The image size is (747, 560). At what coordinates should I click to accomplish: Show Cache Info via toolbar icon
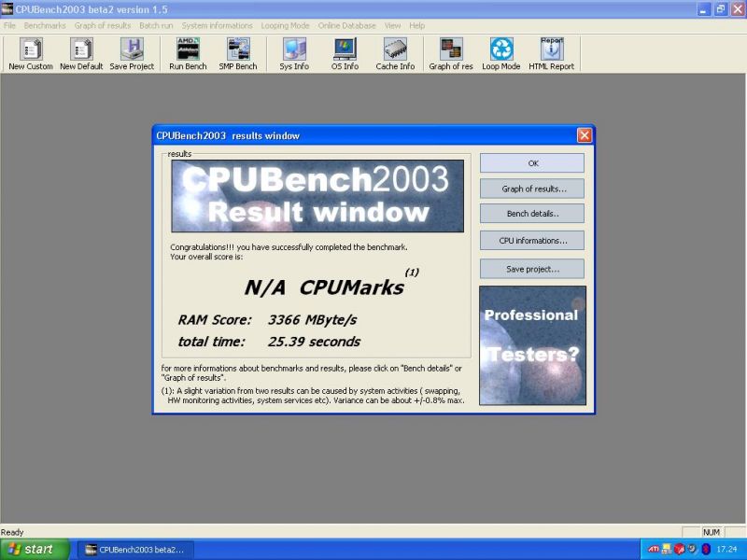(x=395, y=54)
